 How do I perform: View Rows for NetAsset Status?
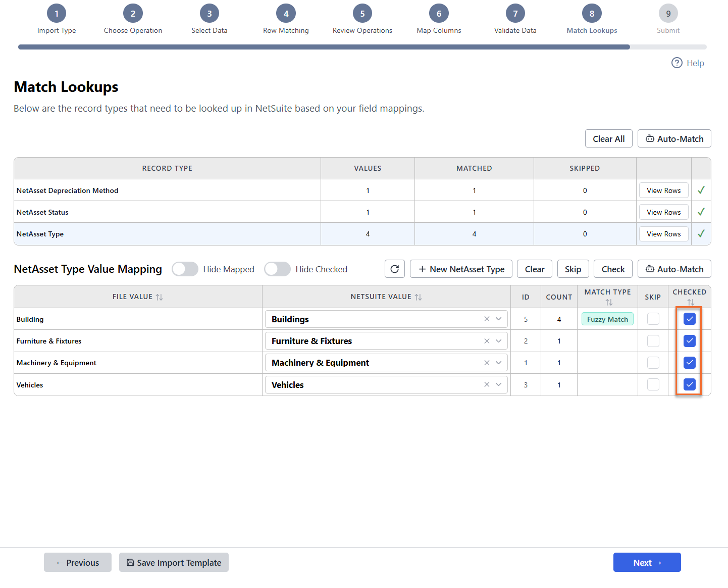click(664, 212)
